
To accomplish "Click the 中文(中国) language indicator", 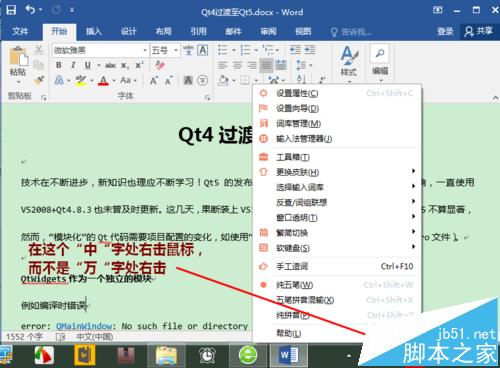I will (x=95, y=337).
